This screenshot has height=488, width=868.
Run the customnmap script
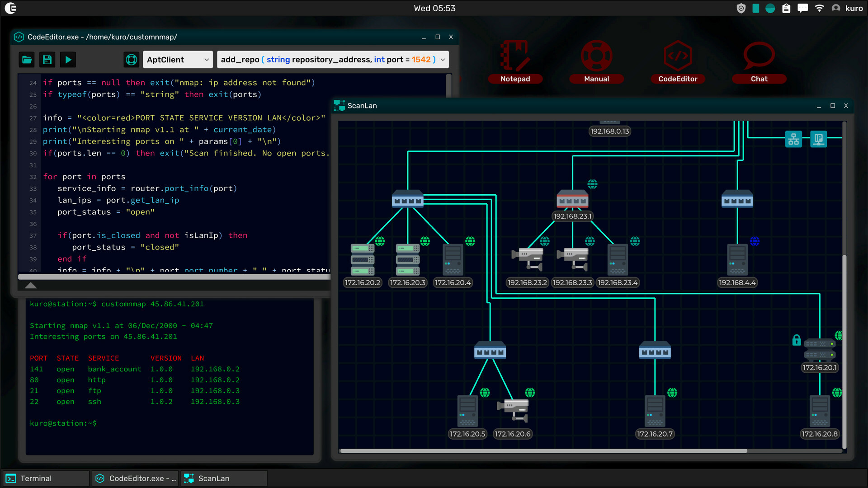click(x=68, y=59)
